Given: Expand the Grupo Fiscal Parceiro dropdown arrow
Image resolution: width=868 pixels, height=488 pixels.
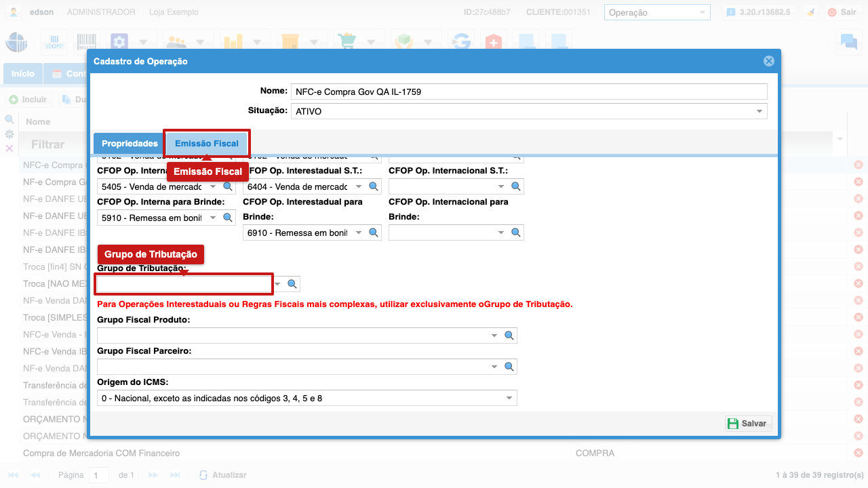Looking at the screenshot, I should pyautogui.click(x=494, y=367).
